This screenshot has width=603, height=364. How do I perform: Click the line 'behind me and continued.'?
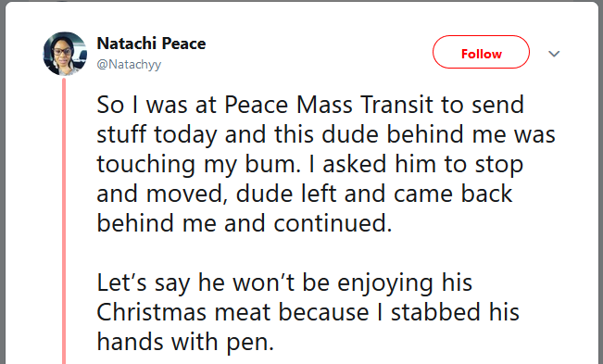click(245, 223)
